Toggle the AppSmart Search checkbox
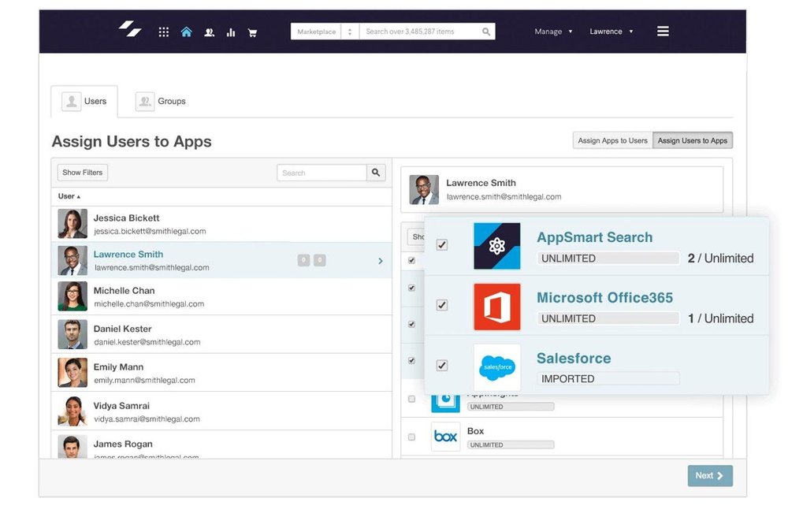This screenshot has height=532, width=788. [x=442, y=245]
